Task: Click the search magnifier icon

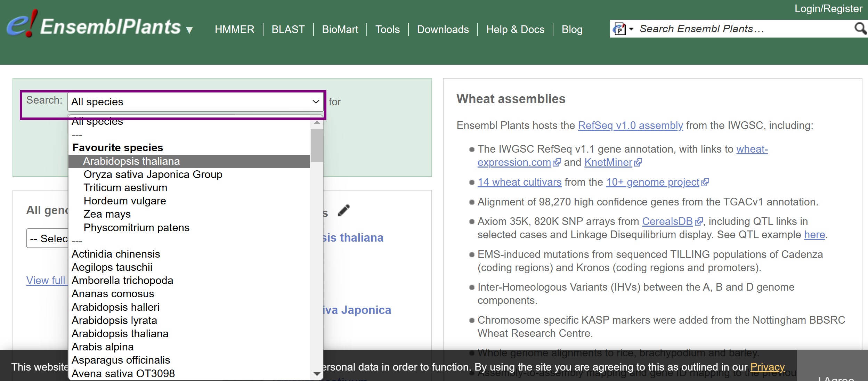Action: 860,29
